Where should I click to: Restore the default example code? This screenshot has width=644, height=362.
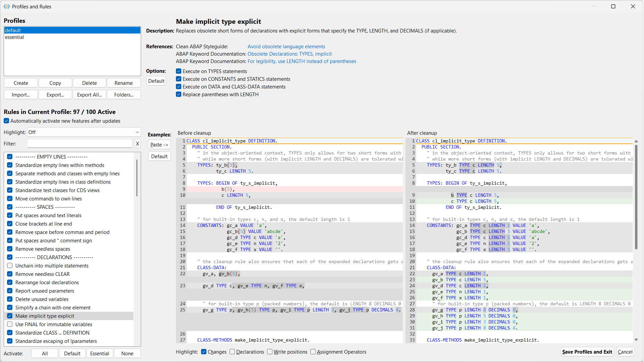point(159,157)
